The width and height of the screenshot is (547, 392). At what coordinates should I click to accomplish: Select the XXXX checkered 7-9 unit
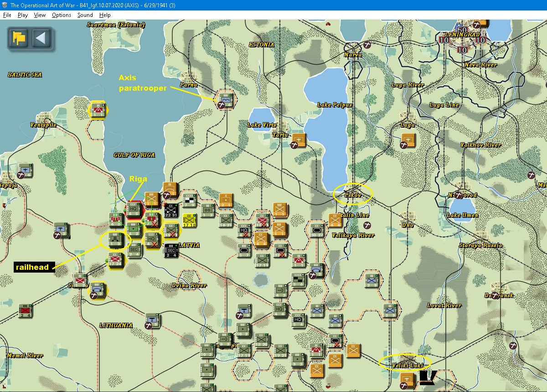coord(189,200)
